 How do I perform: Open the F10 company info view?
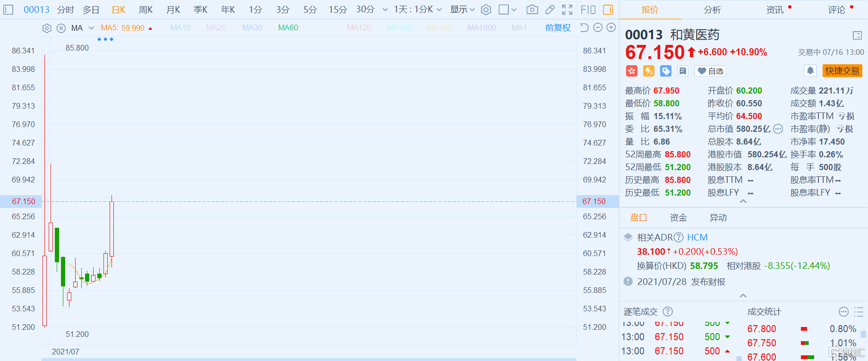tap(588, 9)
